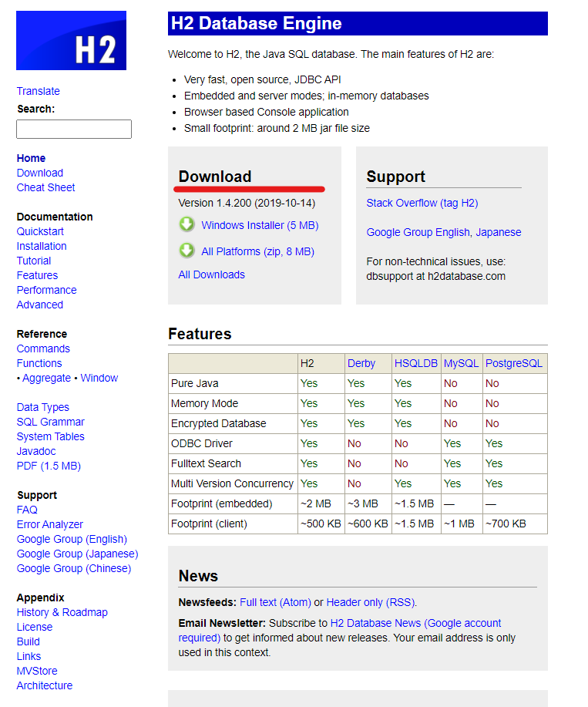This screenshot has width=588, height=707.
Task: Open Stack Overflow (tag H2) link
Action: 422,203
